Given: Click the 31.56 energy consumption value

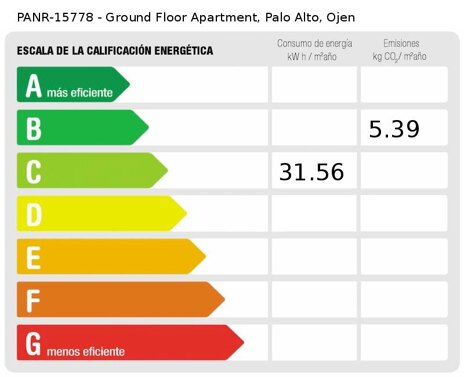Looking at the screenshot, I should tap(311, 172).
